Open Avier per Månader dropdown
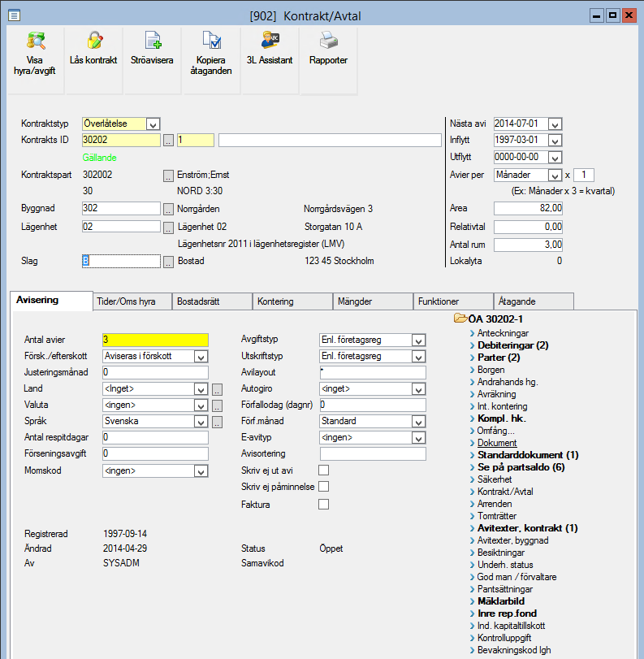 point(555,176)
